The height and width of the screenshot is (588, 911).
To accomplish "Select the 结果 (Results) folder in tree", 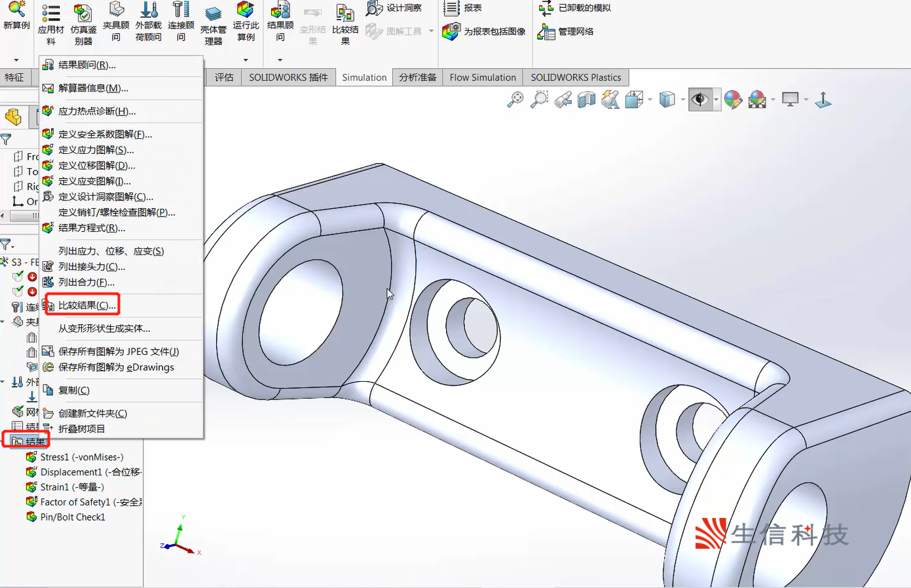I will pyautogui.click(x=28, y=441).
